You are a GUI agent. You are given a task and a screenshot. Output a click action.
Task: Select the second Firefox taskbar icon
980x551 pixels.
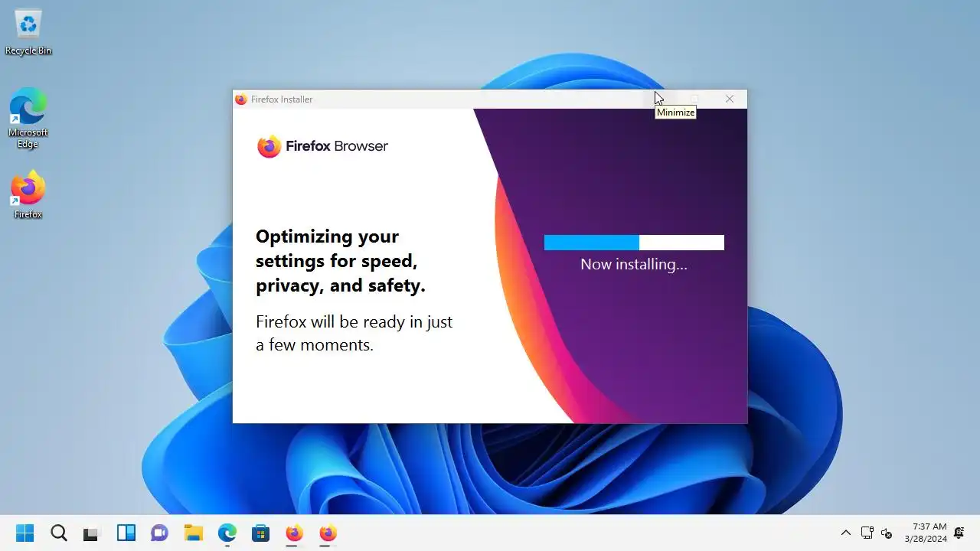328,533
